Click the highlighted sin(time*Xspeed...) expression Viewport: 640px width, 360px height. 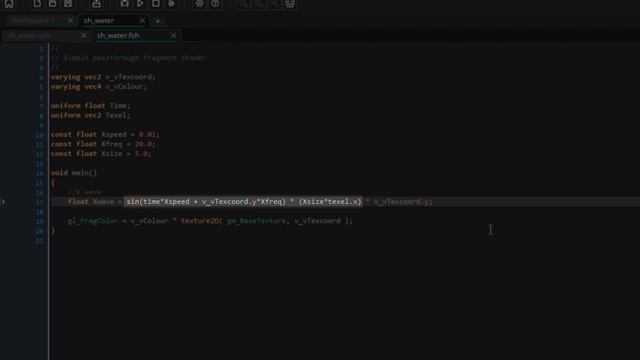coord(243,202)
